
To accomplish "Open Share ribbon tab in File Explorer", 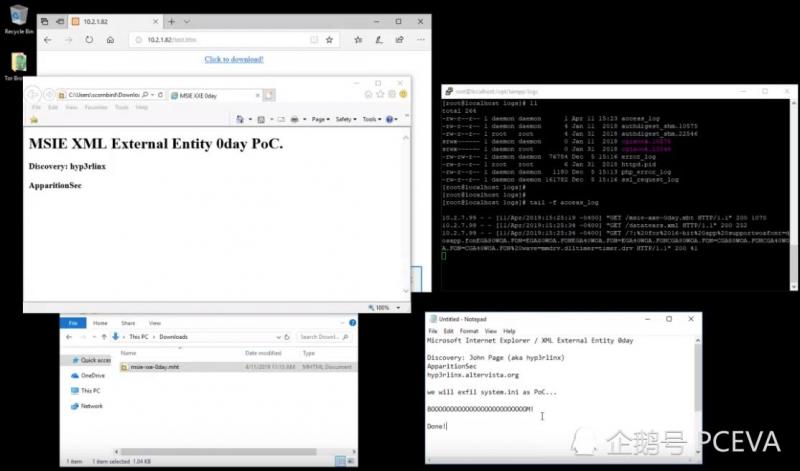I will point(128,323).
